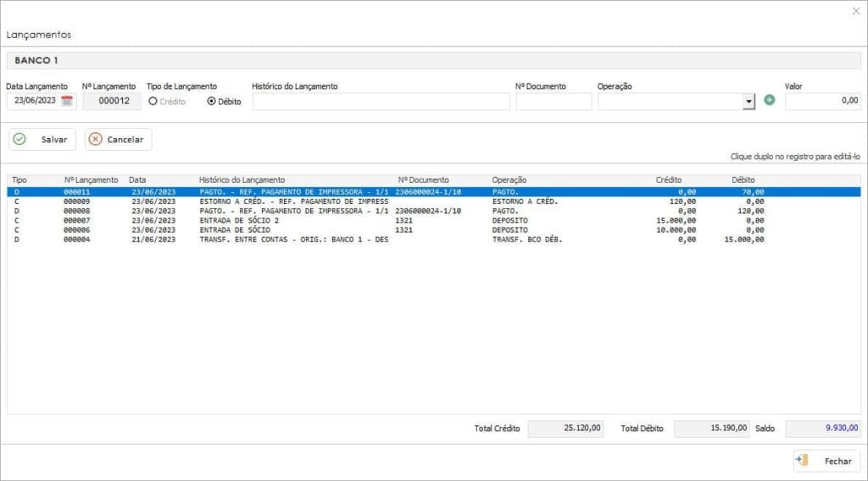Click the Data Lançamento date field
This screenshot has width=868, height=481.
[x=34, y=101]
